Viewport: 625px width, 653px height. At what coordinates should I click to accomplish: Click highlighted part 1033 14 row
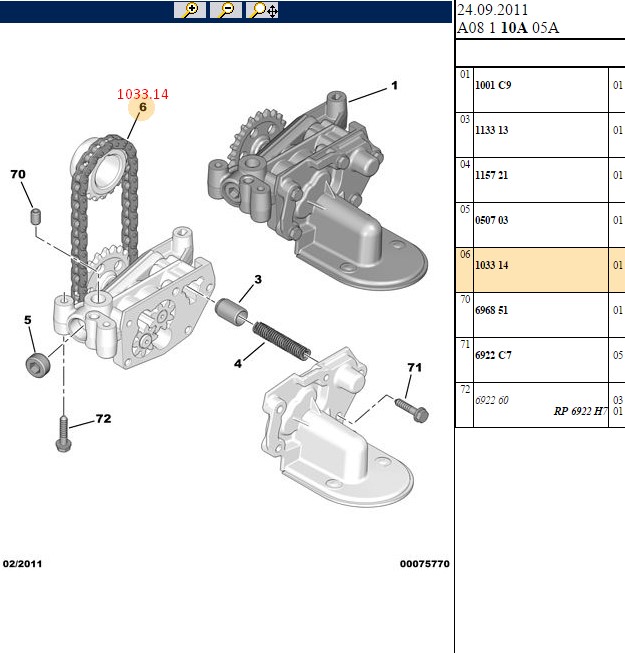[x=540, y=270]
